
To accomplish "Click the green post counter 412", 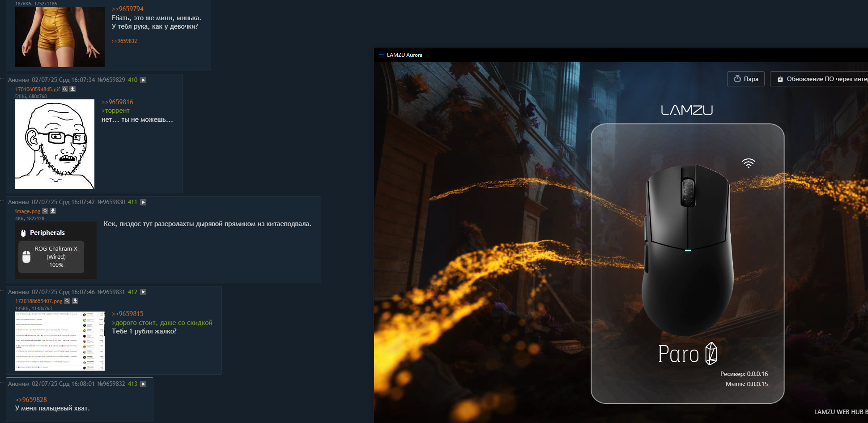I will (132, 292).
